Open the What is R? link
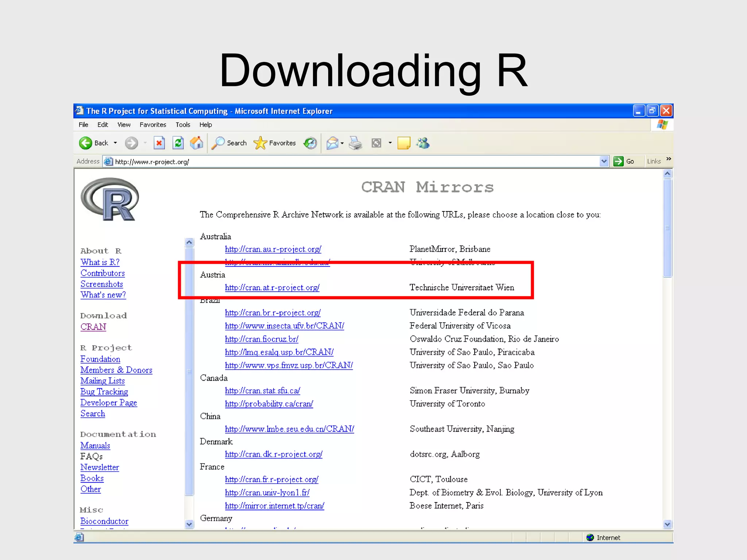747x560 pixels. 100,262
